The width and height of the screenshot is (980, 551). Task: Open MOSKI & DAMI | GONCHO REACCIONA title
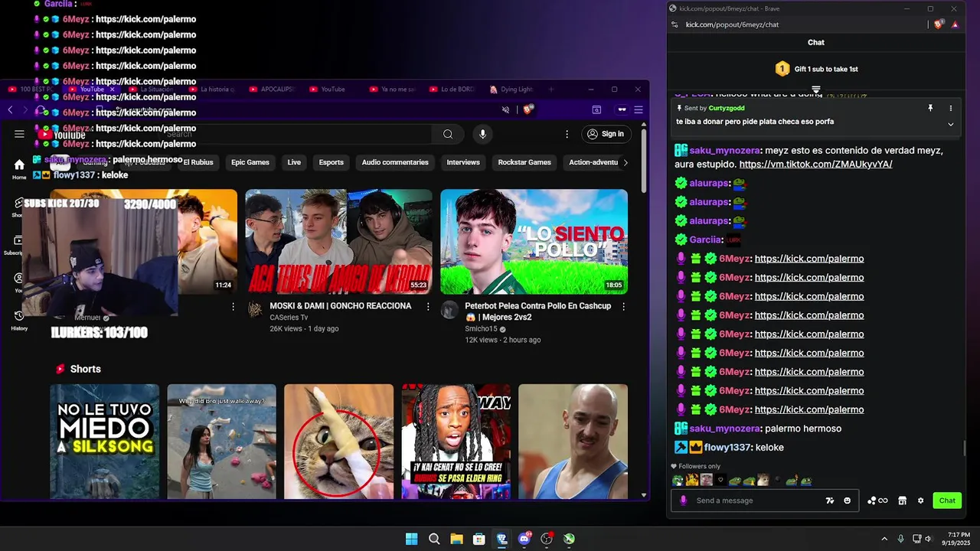pos(341,306)
